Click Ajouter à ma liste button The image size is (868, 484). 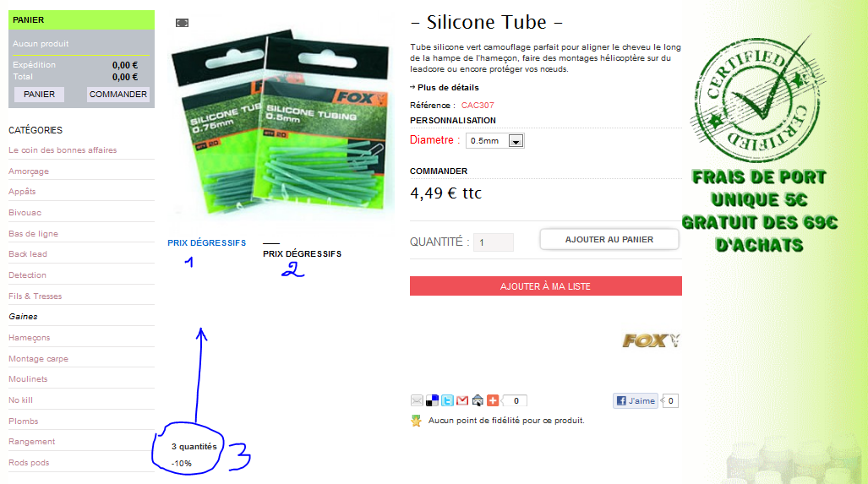click(546, 286)
